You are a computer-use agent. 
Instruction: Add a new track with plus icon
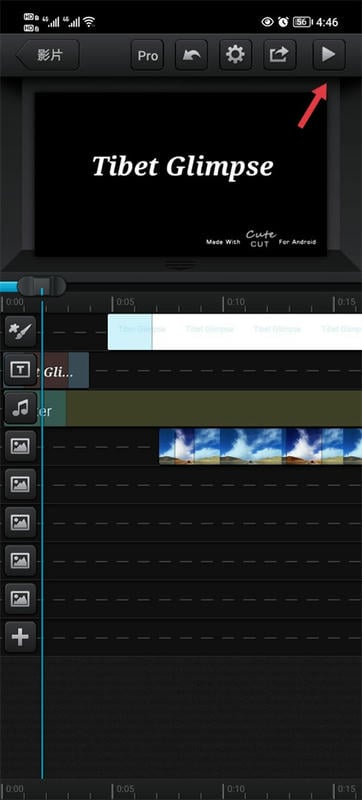(20, 637)
